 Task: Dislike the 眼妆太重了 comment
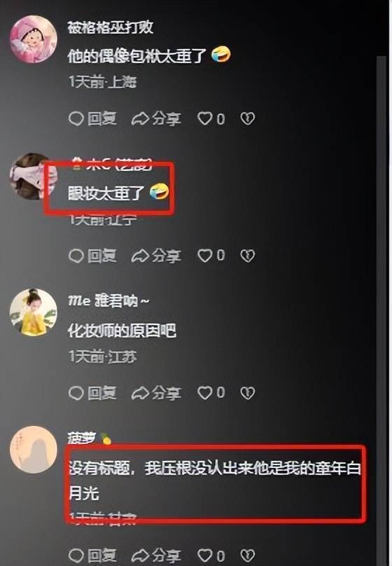tap(248, 256)
